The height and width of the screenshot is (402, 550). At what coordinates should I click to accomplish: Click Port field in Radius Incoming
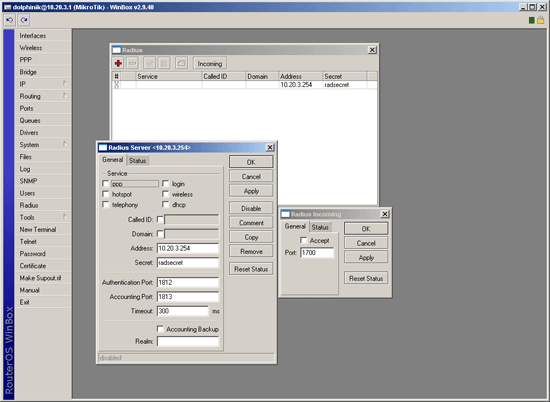[317, 253]
